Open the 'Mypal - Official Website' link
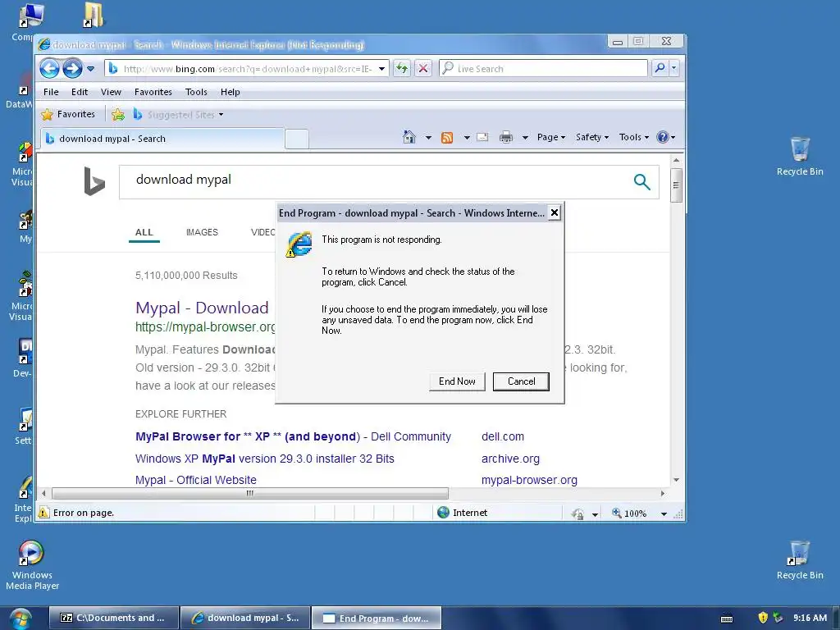840x630 pixels. click(x=195, y=480)
